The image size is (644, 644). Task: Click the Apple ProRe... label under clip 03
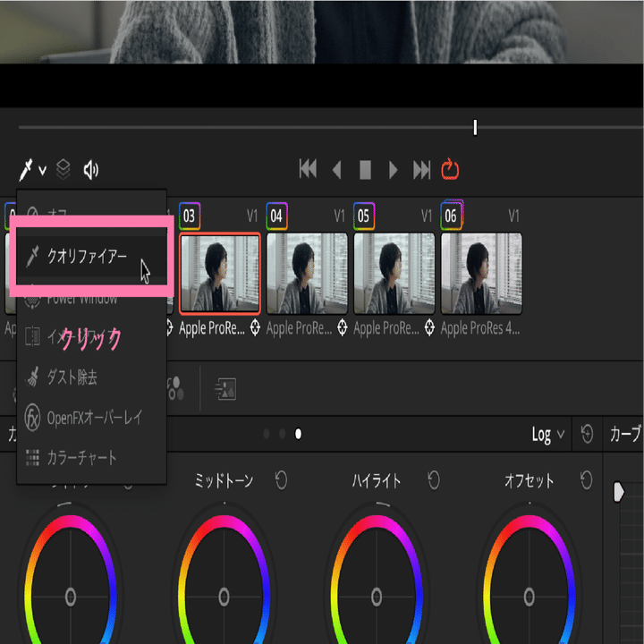point(211,328)
